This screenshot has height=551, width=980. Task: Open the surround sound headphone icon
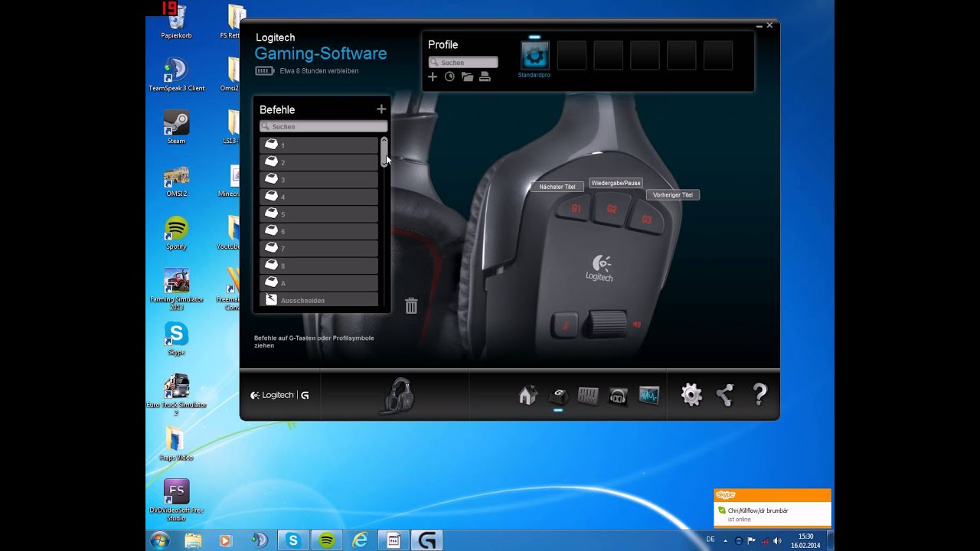[618, 396]
